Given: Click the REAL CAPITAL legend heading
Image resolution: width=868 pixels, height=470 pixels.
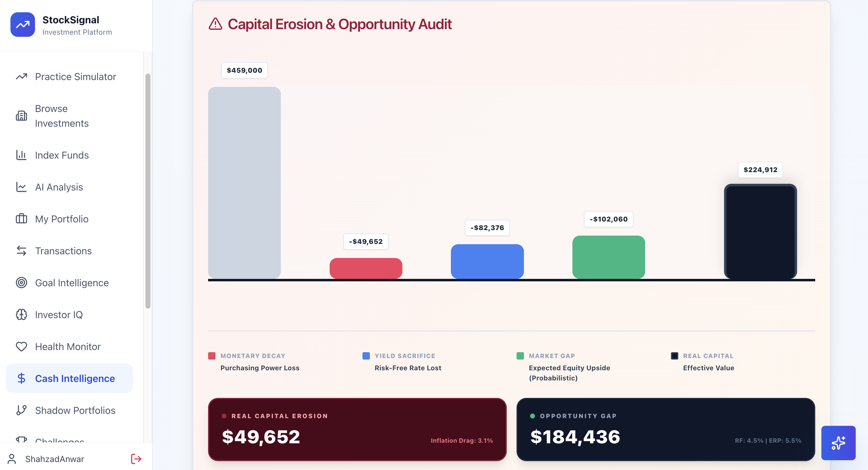Looking at the screenshot, I should pos(708,356).
